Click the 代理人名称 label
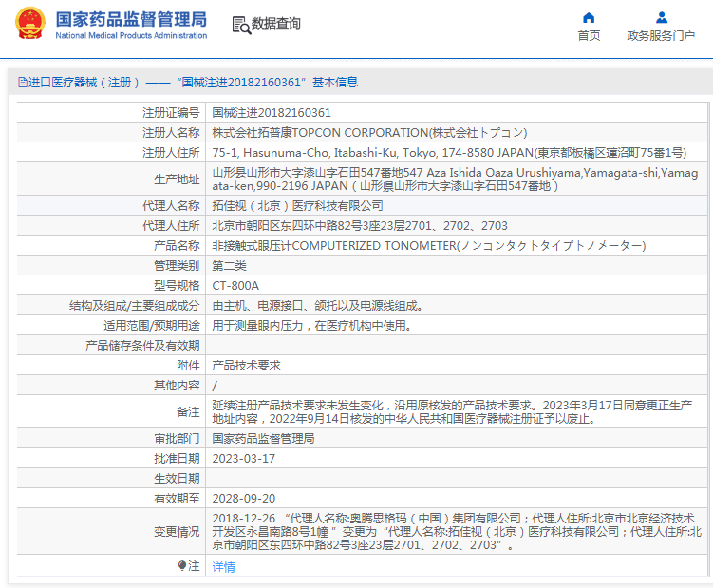The width and height of the screenshot is (713, 588). click(171, 206)
